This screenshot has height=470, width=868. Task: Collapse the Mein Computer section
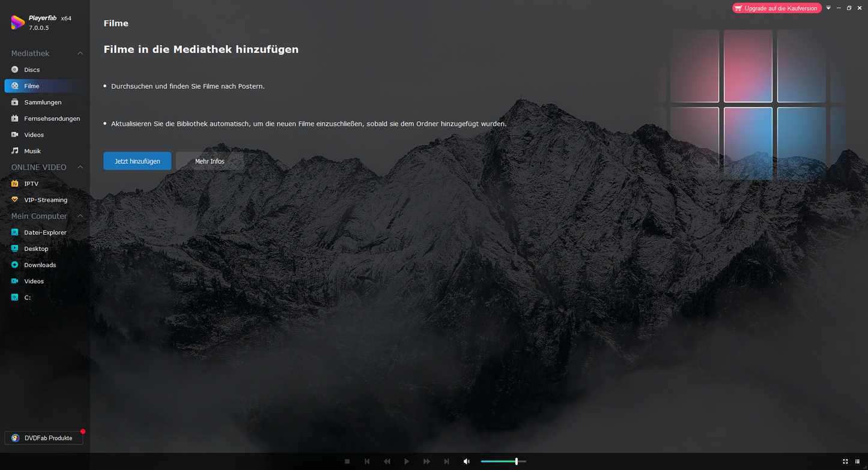coord(80,216)
